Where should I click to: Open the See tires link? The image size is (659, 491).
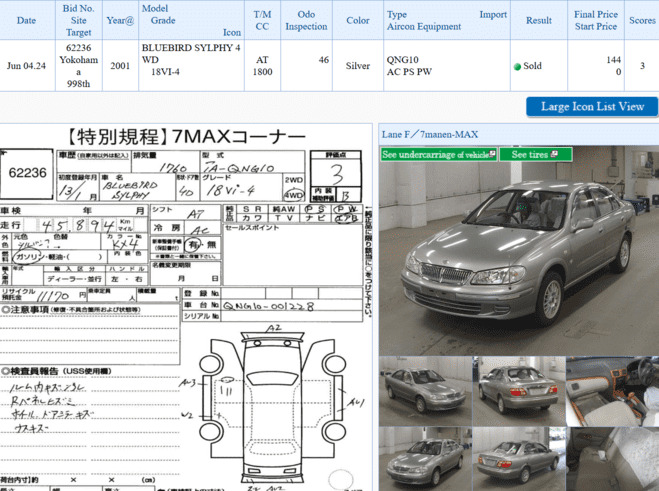pos(530,154)
